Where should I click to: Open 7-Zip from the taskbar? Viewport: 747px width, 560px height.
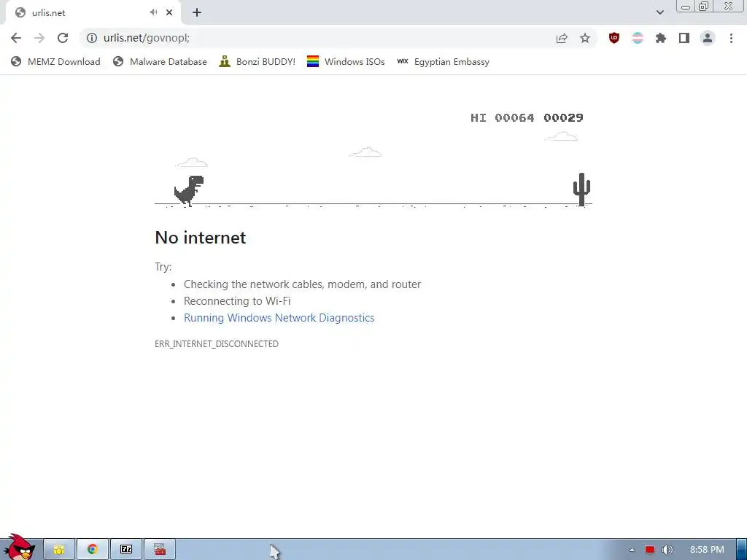126,550
